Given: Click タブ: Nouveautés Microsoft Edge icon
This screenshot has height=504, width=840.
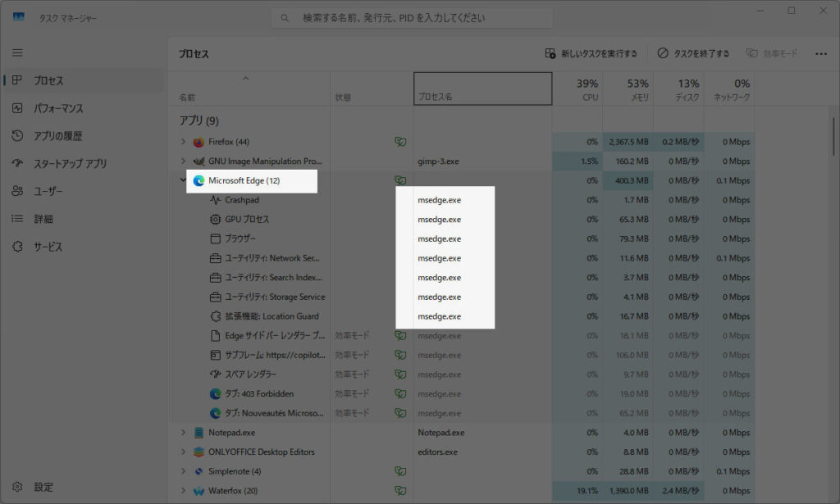Looking at the screenshot, I should point(216,413).
